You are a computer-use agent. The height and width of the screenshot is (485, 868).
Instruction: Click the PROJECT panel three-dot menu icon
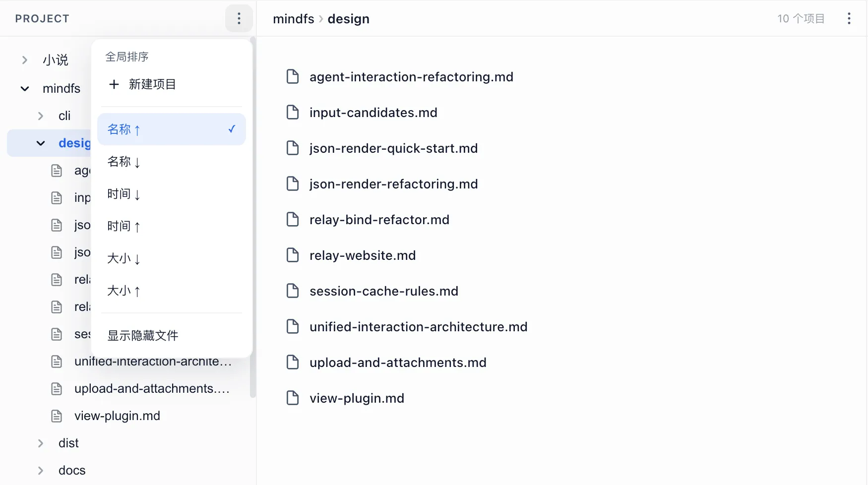pyautogui.click(x=239, y=19)
